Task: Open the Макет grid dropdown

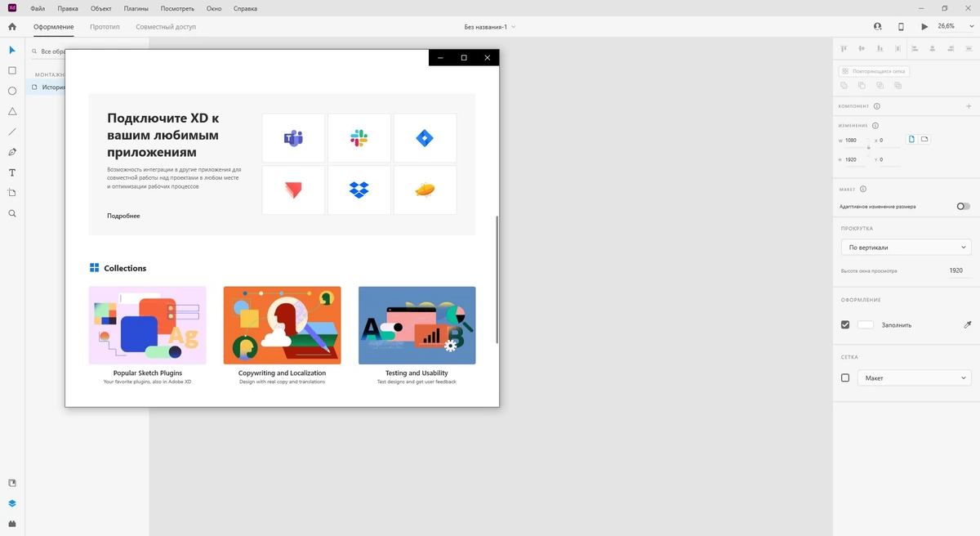Action: coord(915,377)
